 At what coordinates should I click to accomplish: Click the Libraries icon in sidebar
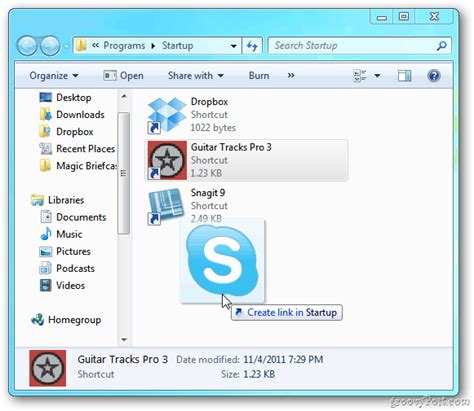(x=37, y=200)
